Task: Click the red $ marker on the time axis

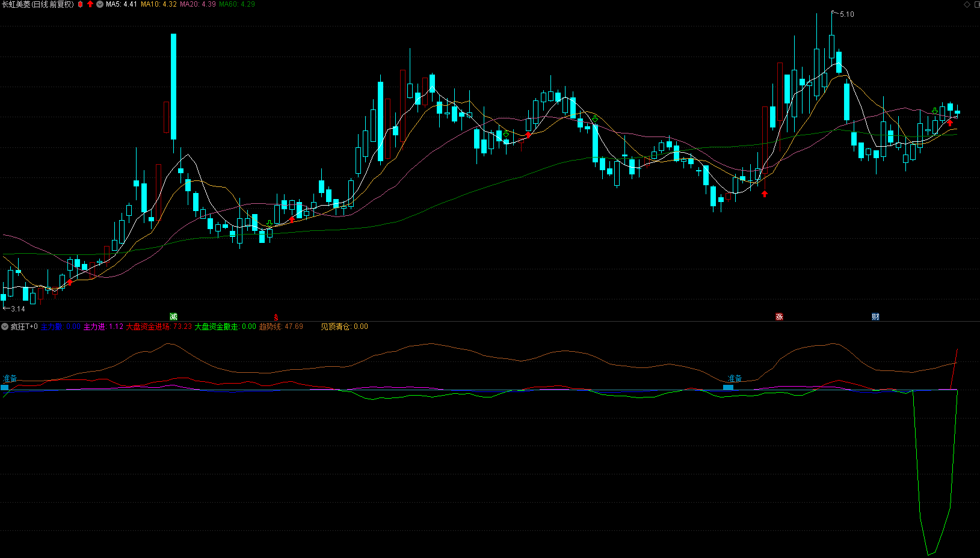Action: click(x=276, y=317)
